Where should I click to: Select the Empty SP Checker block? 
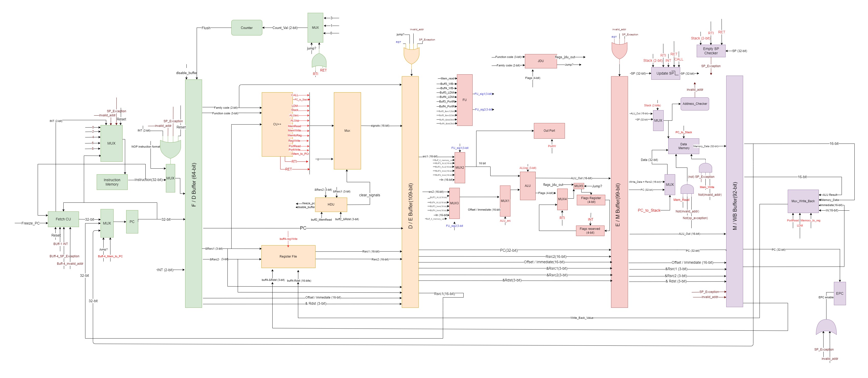[x=711, y=51]
